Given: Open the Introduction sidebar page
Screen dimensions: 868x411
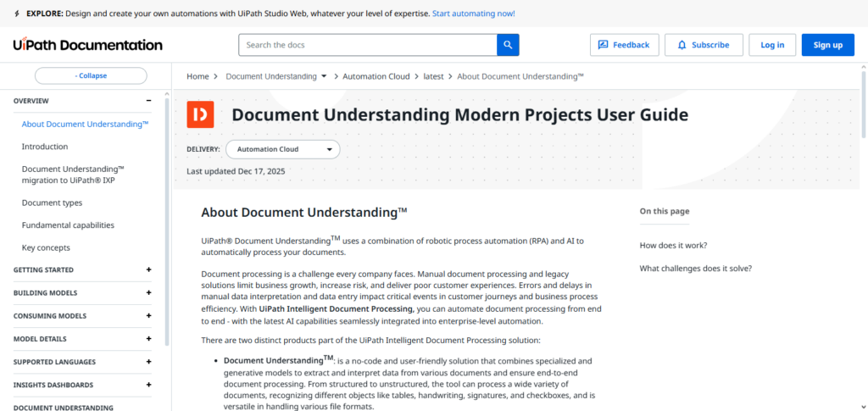Looking at the screenshot, I should pyautogui.click(x=45, y=147).
